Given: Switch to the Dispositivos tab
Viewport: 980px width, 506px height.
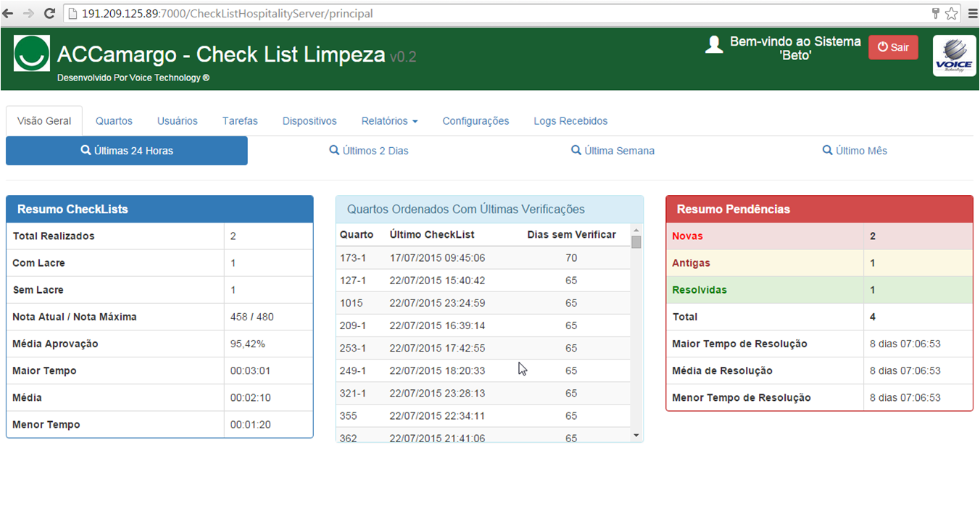Looking at the screenshot, I should [x=310, y=121].
